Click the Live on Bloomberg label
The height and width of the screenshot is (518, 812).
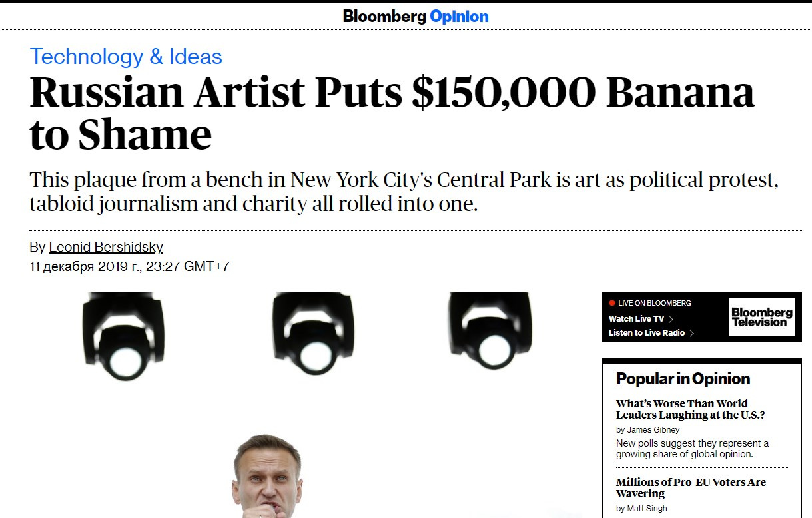tap(655, 303)
